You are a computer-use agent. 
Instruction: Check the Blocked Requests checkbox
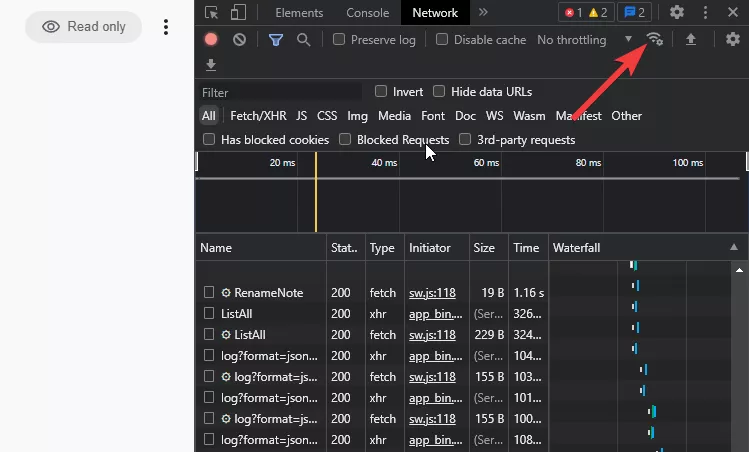(345, 139)
